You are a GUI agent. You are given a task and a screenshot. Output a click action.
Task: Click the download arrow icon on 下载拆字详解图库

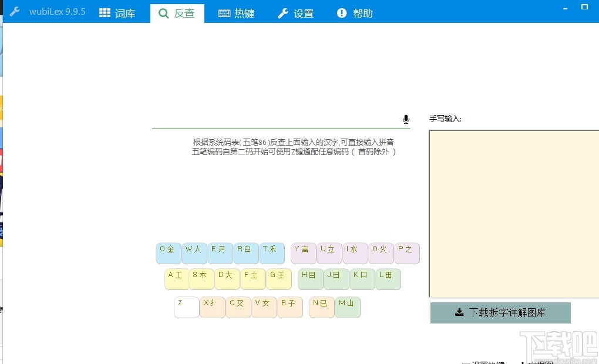click(459, 312)
